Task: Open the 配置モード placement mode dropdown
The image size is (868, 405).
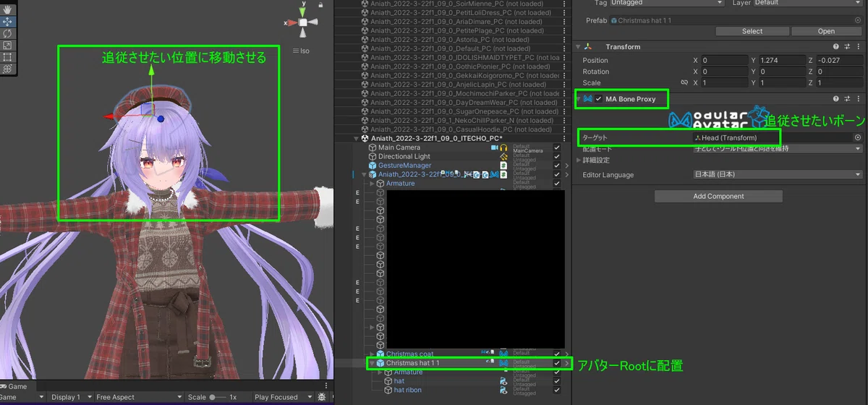Action: 778,149
